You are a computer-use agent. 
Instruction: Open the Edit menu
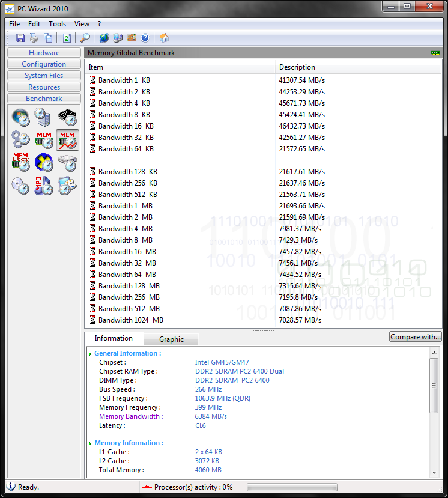(x=34, y=24)
